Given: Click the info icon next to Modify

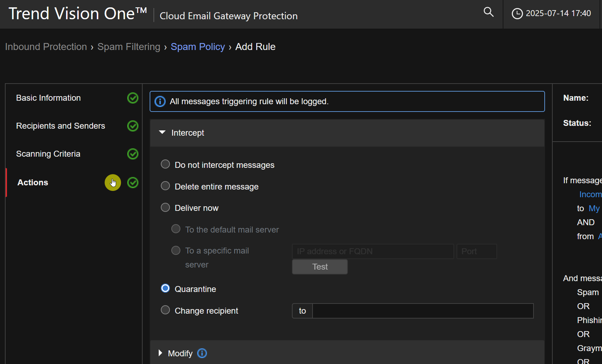Looking at the screenshot, I should click(202, 353).
